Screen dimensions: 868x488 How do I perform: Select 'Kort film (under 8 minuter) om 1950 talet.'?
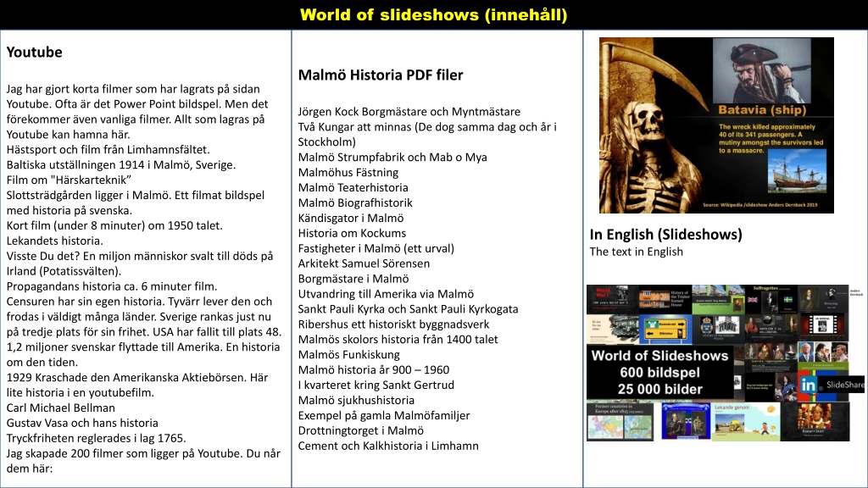[x=114, y=225]
